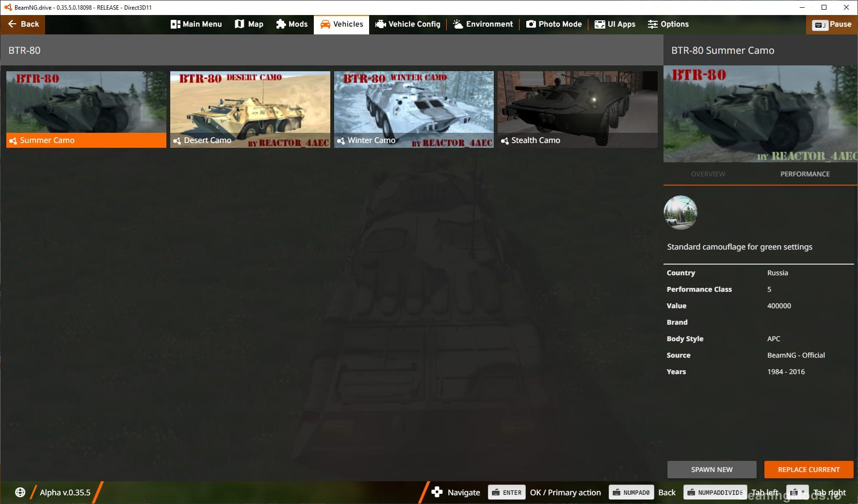This screenshot has height=504, width=858.
Task: Select the Vehicles tab
Action: [x=341, y=24]
